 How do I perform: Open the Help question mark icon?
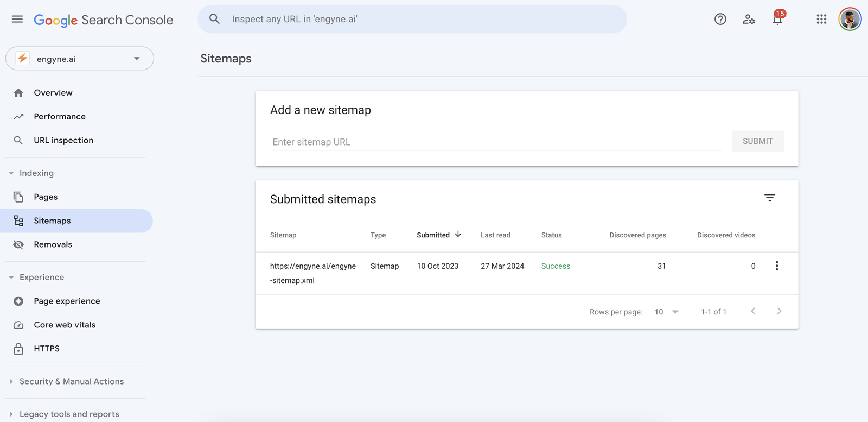720,20
